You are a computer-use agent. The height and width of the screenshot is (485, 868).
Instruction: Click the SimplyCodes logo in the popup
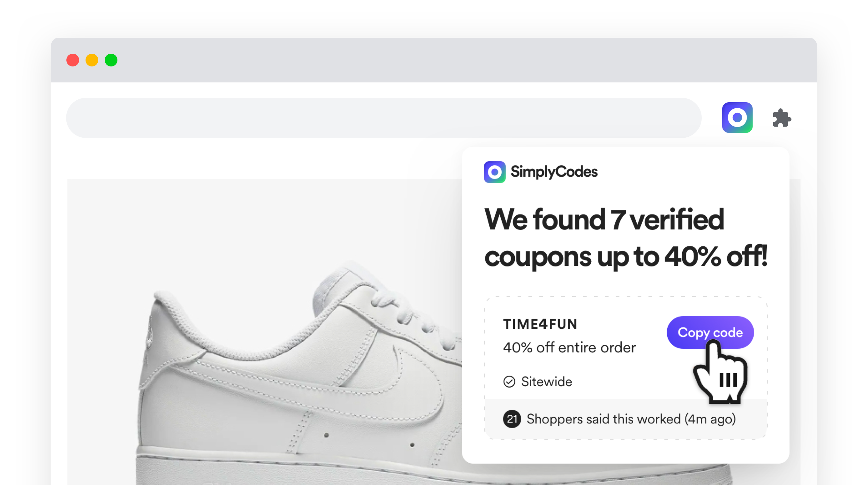pyautogui.click(x=494, y=172)
